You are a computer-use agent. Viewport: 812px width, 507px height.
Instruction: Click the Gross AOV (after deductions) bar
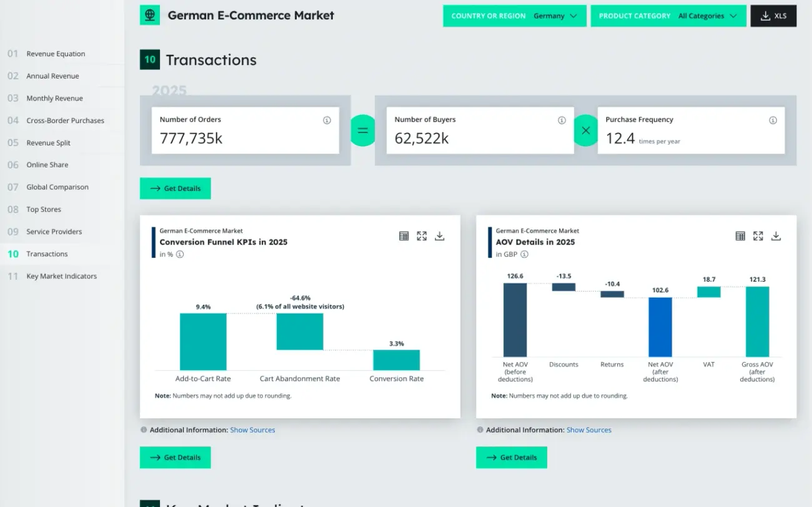click(x=757, y=322)
